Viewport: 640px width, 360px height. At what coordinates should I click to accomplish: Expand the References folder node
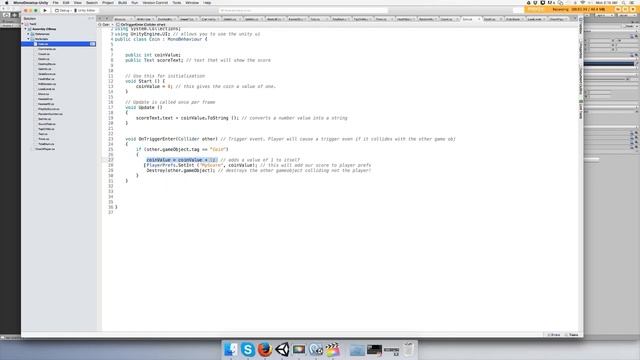(29, 34)
